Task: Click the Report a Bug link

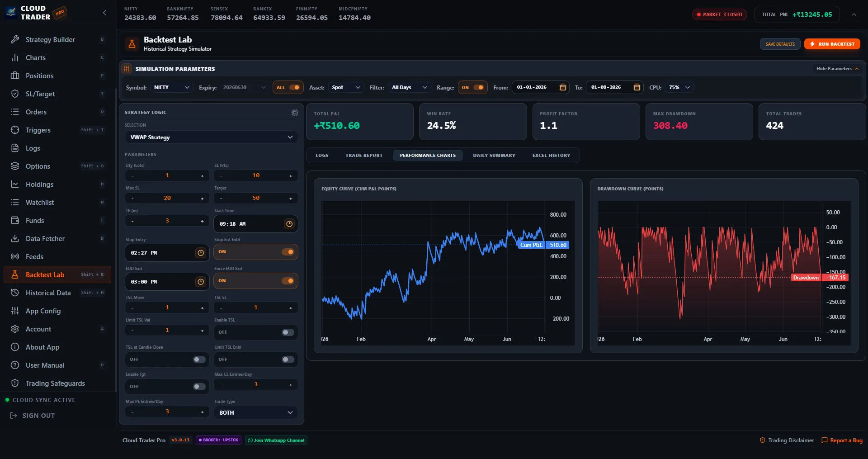Action: pyautogui.click(x=842, y=440)
